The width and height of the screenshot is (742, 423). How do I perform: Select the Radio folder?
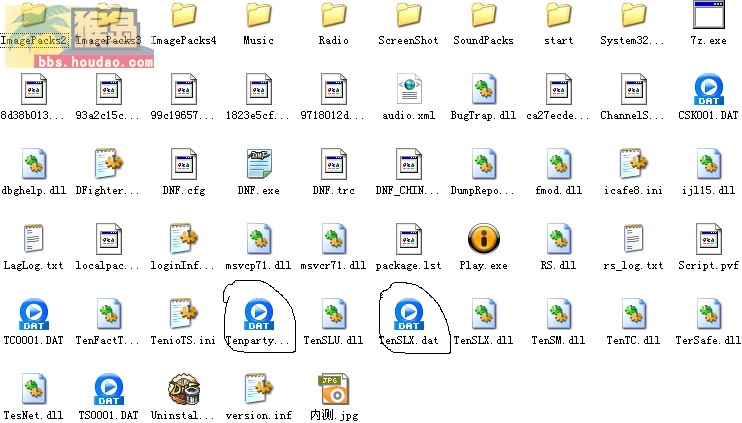(334, 15)
